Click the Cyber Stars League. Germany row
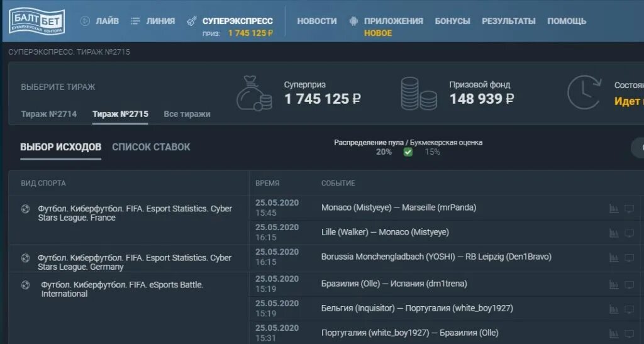The height and width of the screenshot is (344, 644). coord(135,262)
